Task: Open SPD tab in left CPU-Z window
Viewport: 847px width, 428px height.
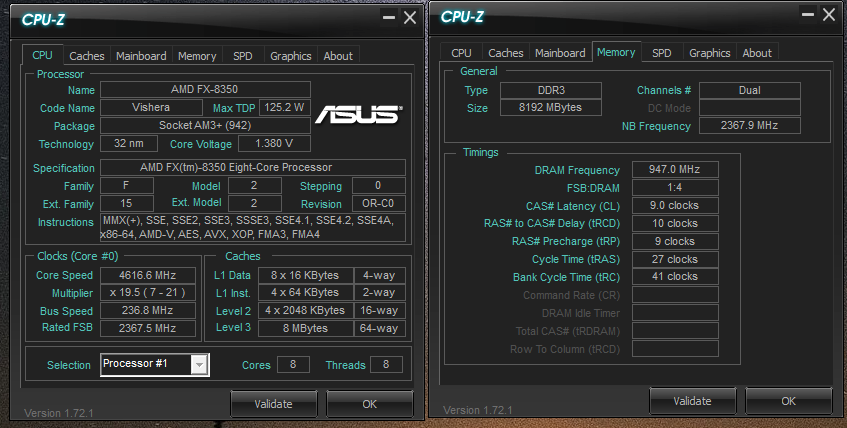Action: [x=243, y=56]
